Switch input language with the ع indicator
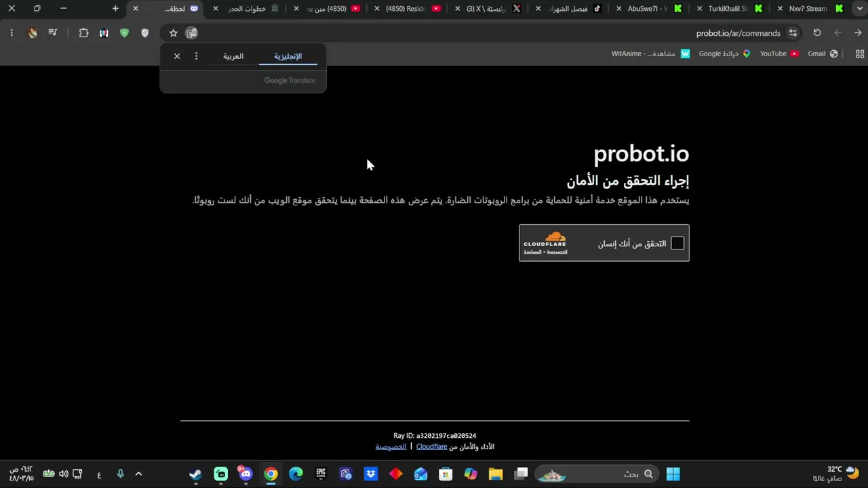 click(99, 474)
